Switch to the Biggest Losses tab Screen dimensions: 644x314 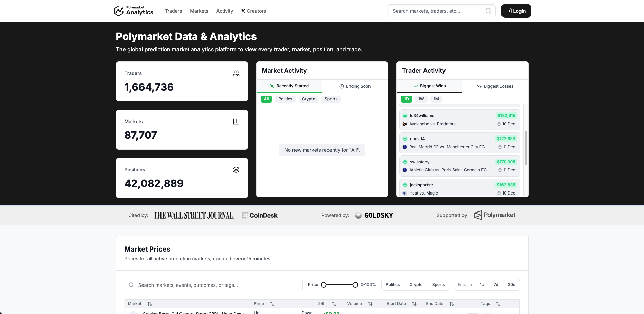click(495, 86)
